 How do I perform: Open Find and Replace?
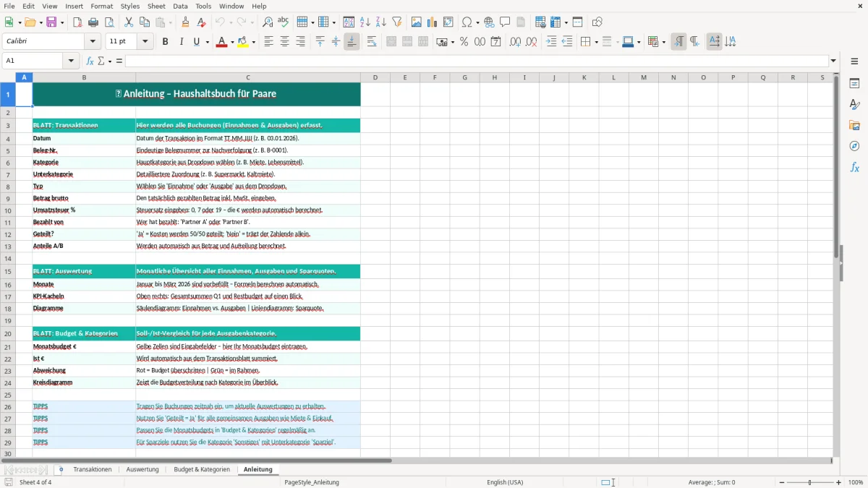coord(268,22)
